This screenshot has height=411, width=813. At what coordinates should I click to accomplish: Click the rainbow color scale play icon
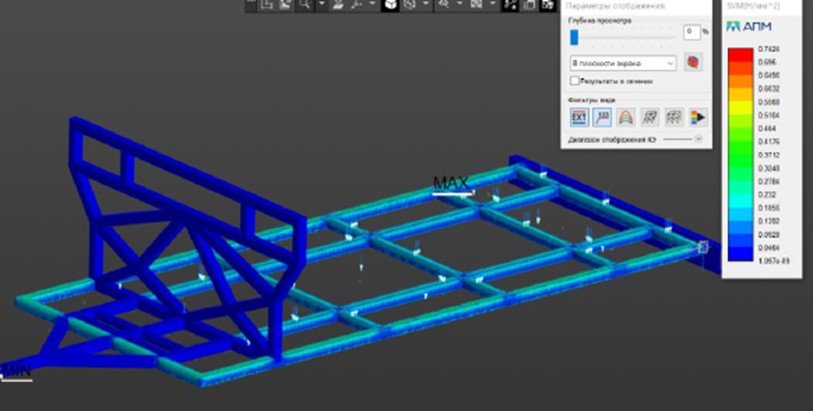tap(698, 118)
